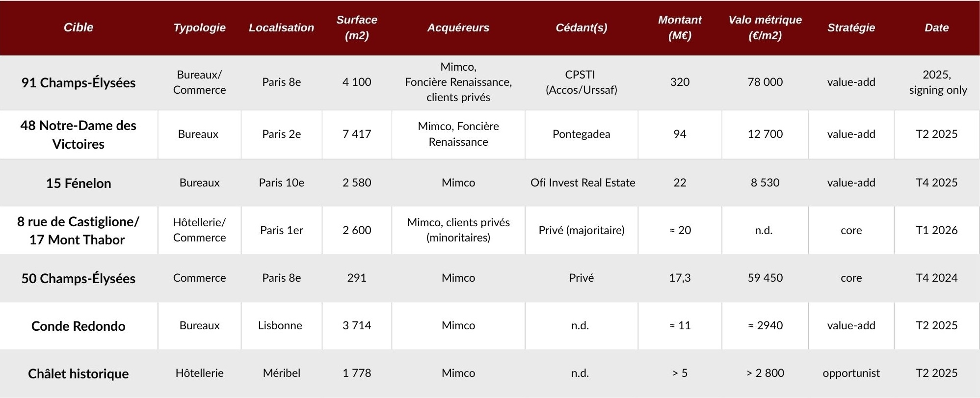980x398 pixels.
Task: Click the Conde Redondo row title
Action: point(79,326)
